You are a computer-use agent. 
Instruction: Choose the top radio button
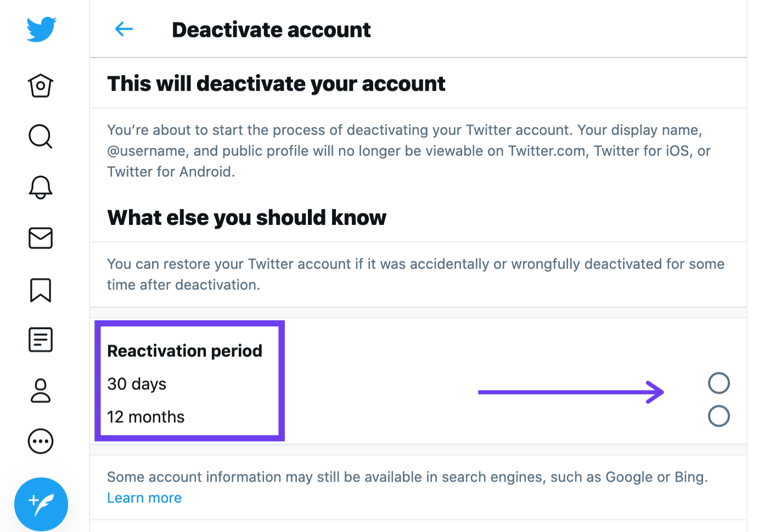click(x=719, y=383)
